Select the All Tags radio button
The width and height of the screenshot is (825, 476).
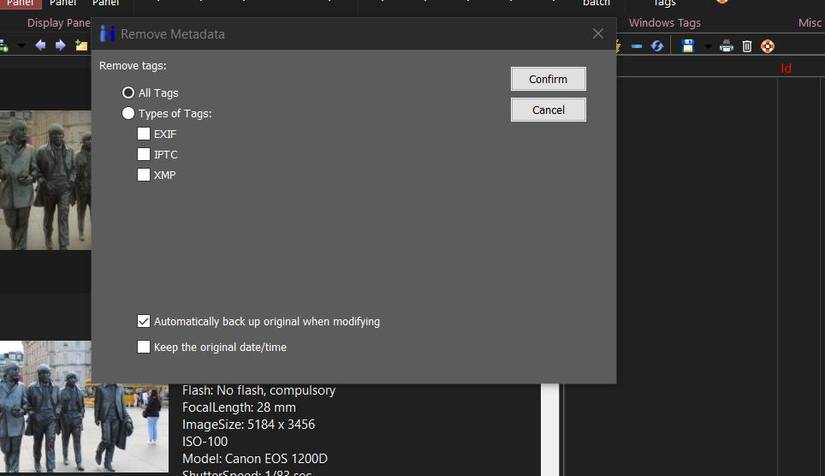click(x=128, y=93)
